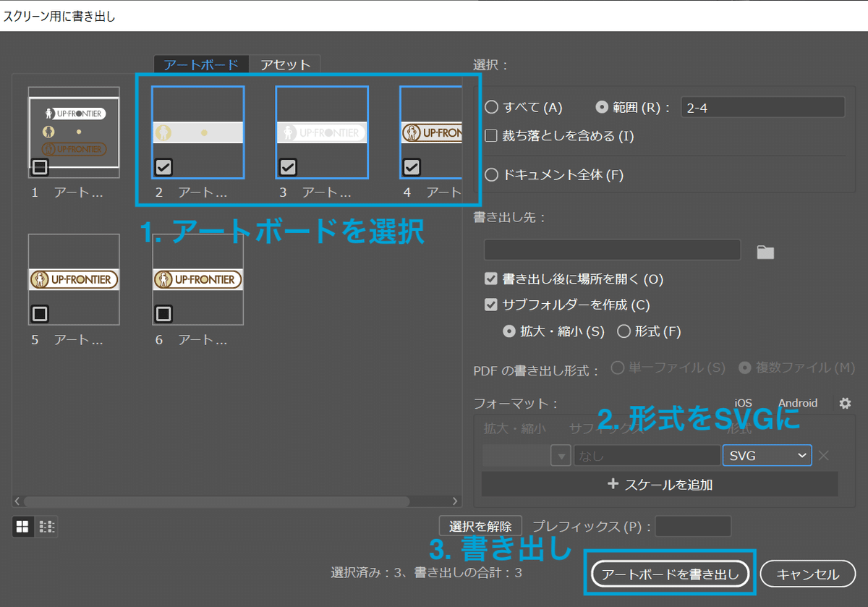Viewport: 868px width, 607px height.
Task: Open the SVG format dropdown
Action: pos(767,456)
